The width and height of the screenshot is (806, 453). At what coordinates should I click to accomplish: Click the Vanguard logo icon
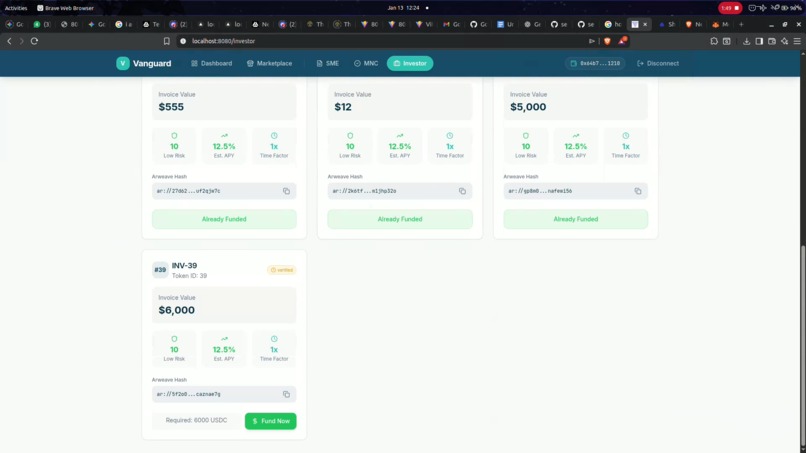click(x=122, y=63)
